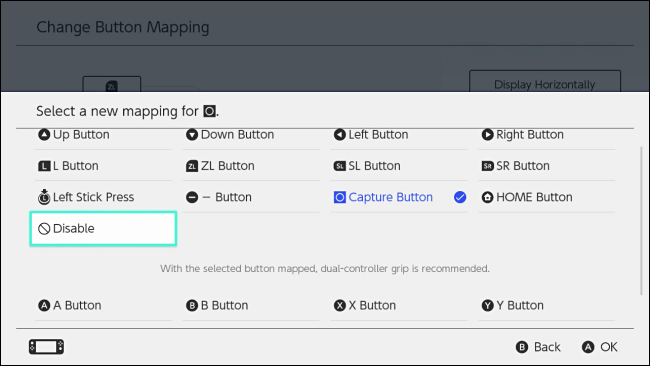
Task: Click the HOME house icon
Action: (x=488, y=197)
